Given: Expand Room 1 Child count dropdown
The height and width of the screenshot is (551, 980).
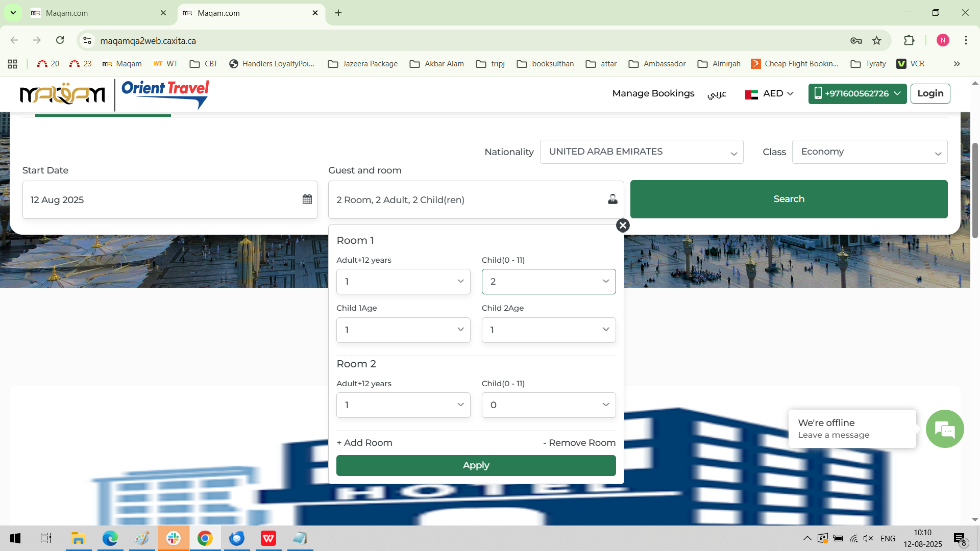Looking at the screenshot, I should [x=548, y=282].
